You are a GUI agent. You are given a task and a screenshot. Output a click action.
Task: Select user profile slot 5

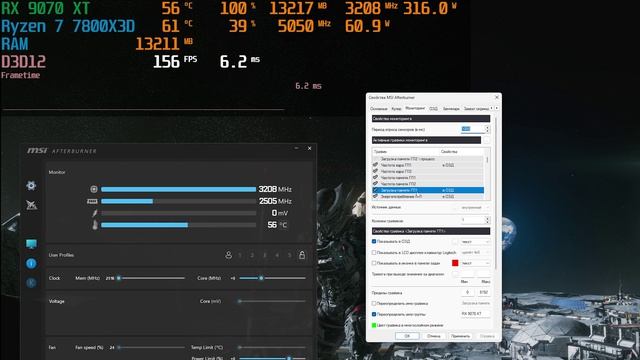click(x=289, y=256)
